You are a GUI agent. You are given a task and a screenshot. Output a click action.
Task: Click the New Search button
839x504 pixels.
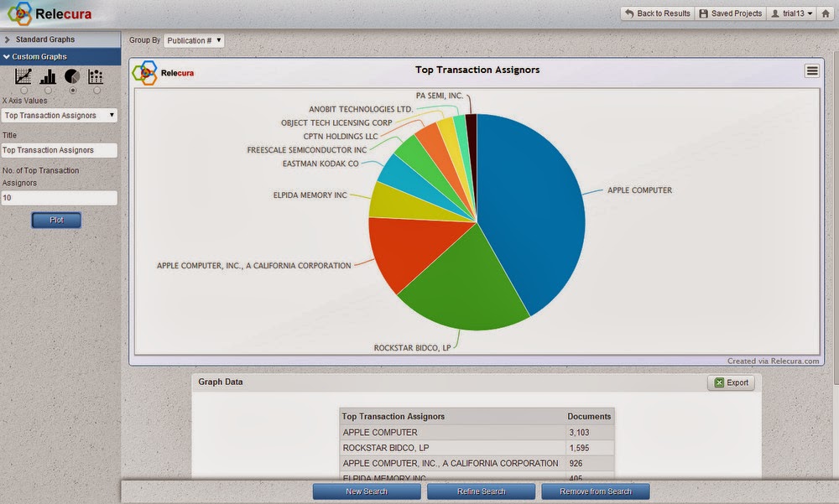(367, 491)
